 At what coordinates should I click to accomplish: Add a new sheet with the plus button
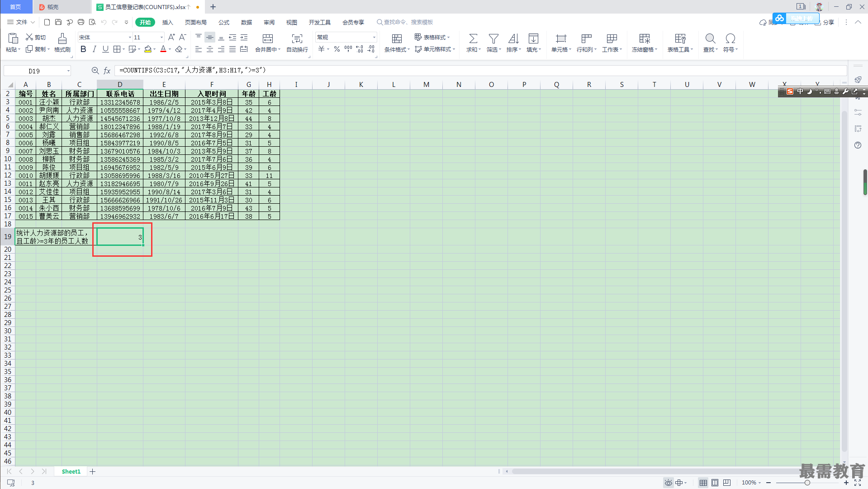tap(93, 471)
